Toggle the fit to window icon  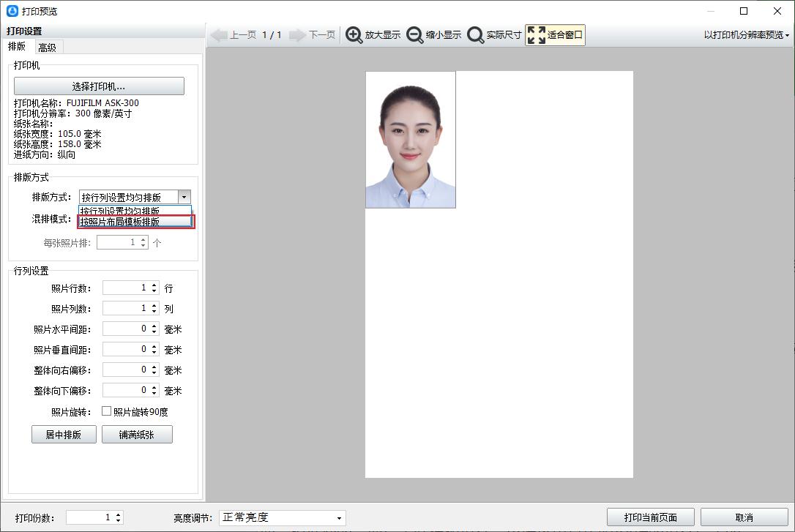click(x=537, y=35)
